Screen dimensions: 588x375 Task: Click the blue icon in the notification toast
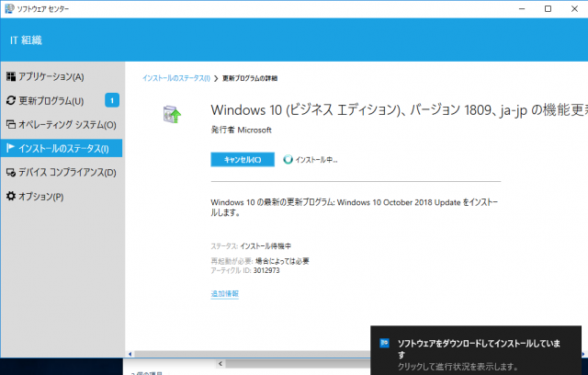(x=385, y=343)
